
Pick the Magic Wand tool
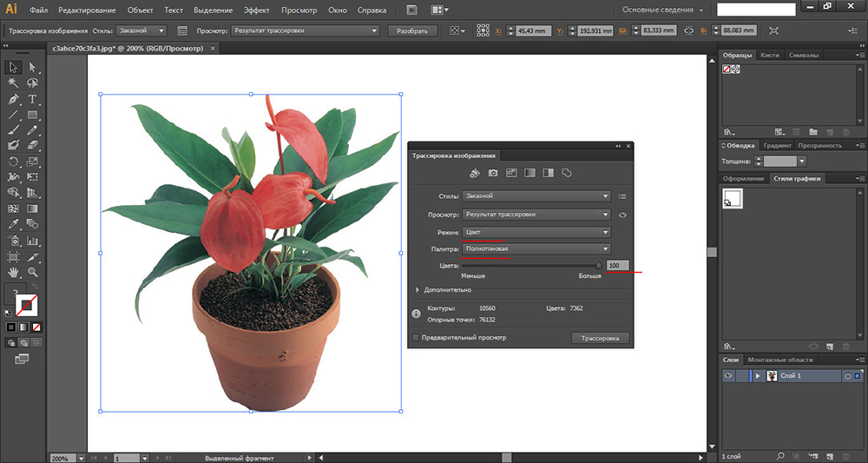point(13,83)
